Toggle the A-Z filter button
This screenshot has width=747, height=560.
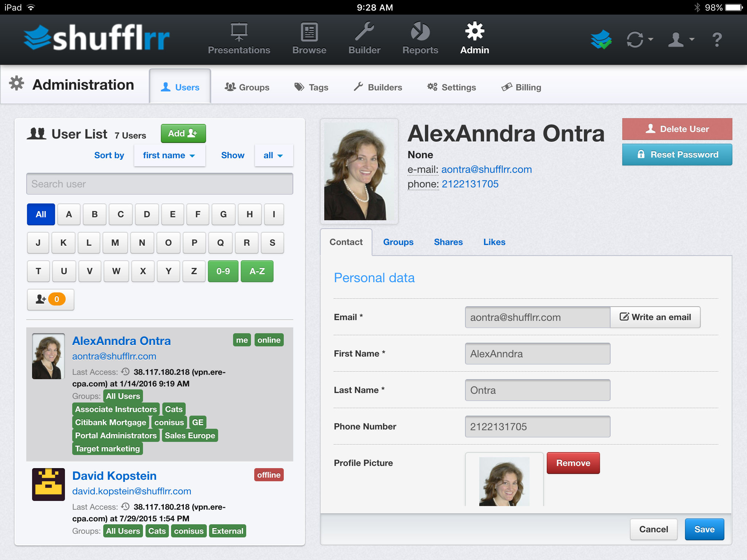pos(257,271)
